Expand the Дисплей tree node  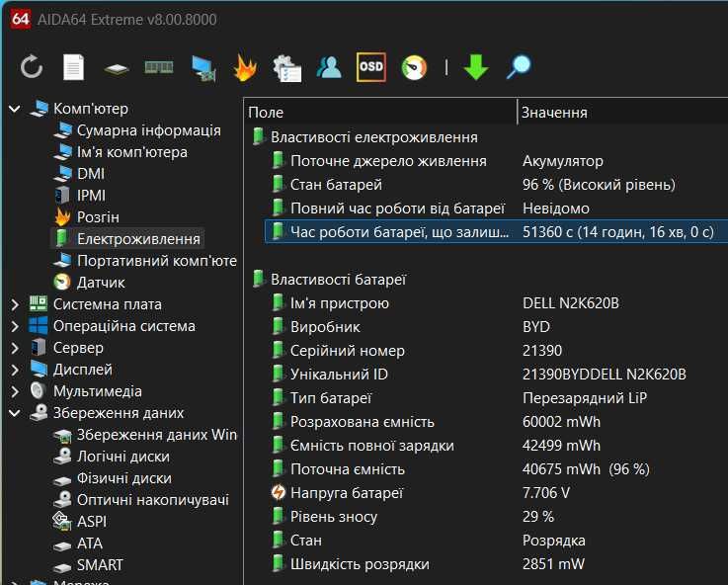(15, 370)
